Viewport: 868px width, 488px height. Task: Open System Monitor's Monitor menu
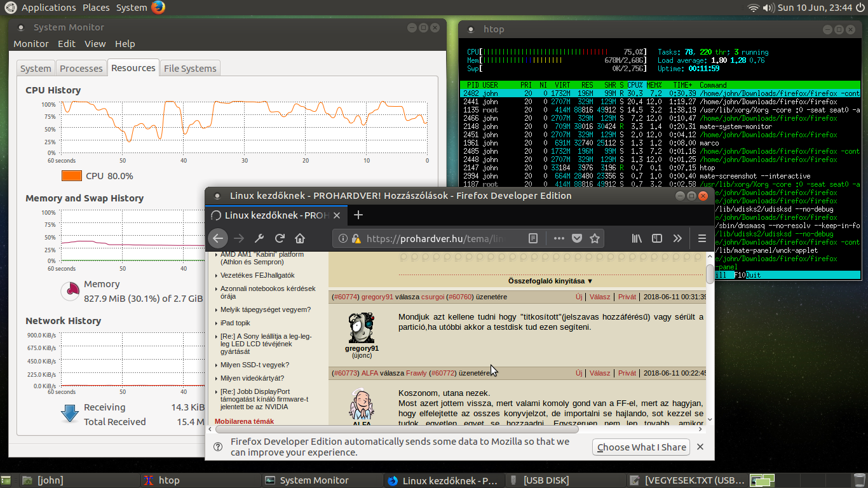(31, 44)
